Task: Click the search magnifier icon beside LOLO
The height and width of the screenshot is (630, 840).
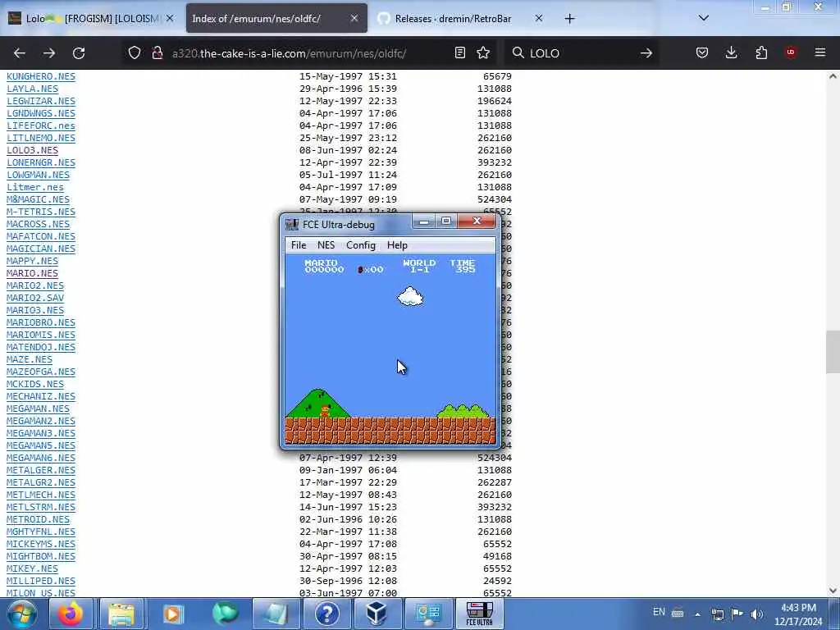Action: pyautogui.click(x=518, y=52)
